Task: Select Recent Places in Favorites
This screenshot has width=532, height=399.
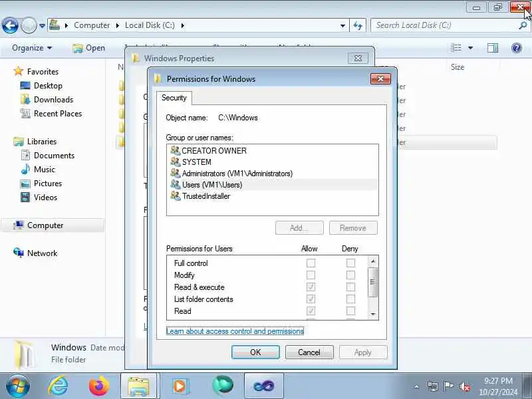Action: 51,113
